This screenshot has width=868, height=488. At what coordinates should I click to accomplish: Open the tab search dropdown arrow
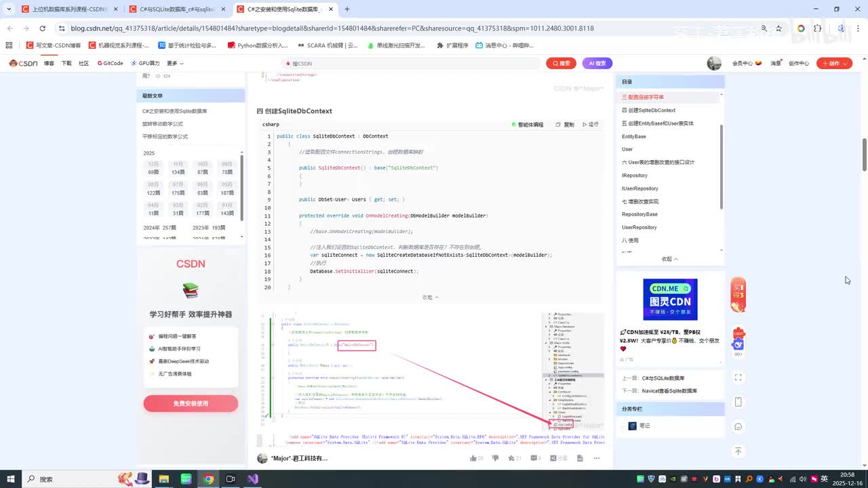click(x=8, y=9)
